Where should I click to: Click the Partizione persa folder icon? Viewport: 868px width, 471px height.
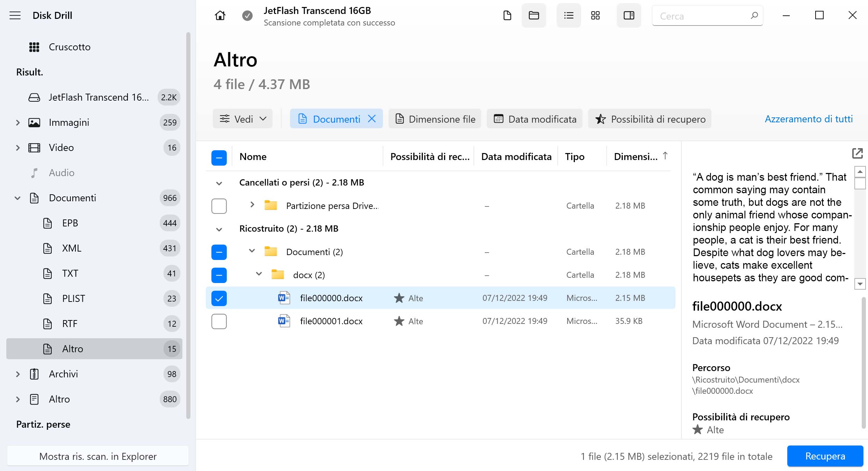[271, 205]
